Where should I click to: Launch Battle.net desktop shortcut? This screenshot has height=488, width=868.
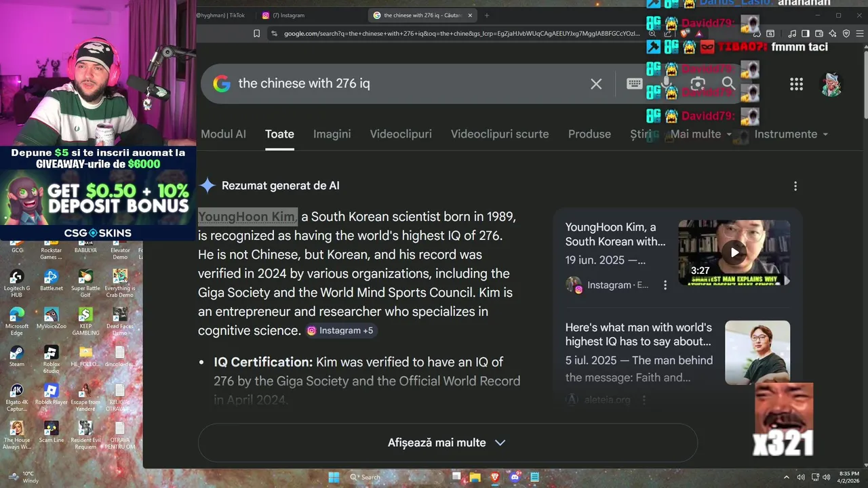51,280
